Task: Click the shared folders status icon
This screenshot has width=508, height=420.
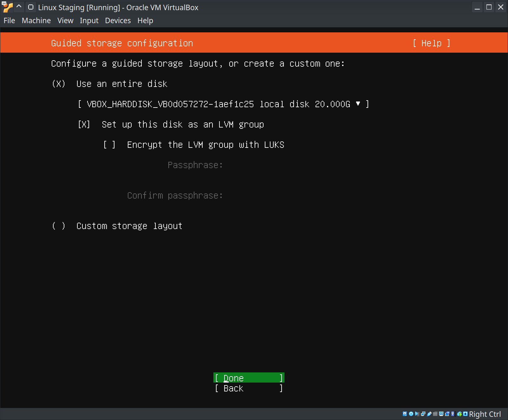Action: coord(435,414)
